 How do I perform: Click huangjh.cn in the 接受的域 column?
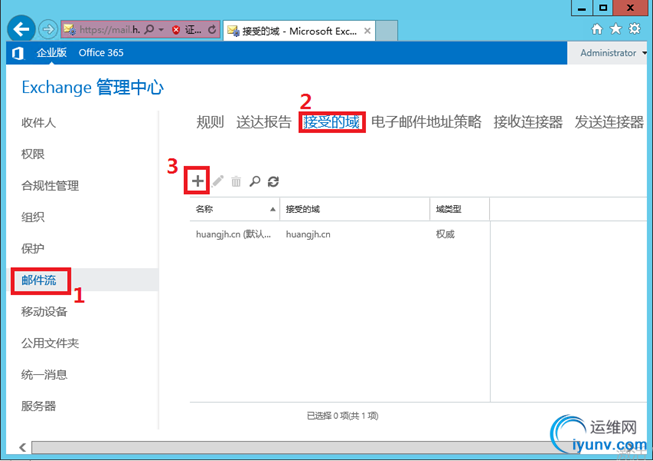[x=308, y=234]
